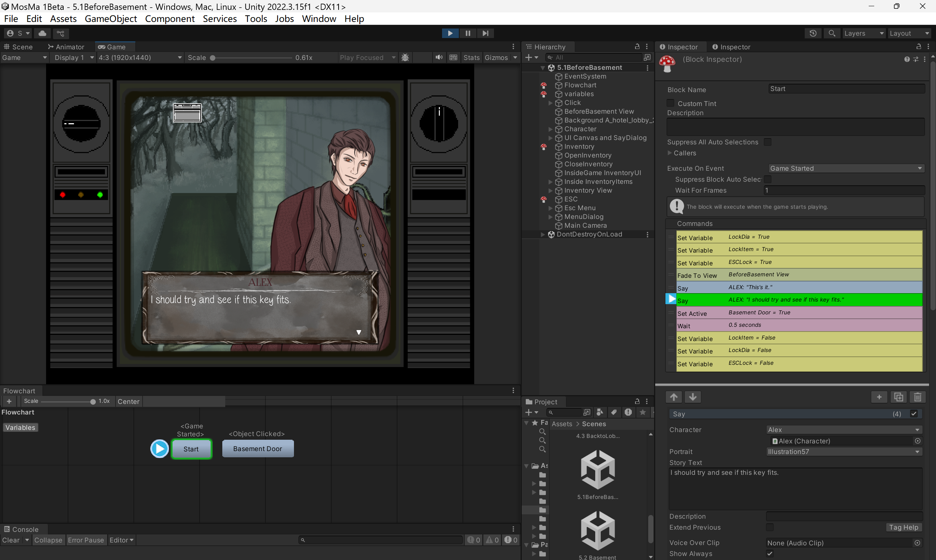Click the Flowchart add block plus button
This screenshot has width=936, height=560.
[9, 401]
